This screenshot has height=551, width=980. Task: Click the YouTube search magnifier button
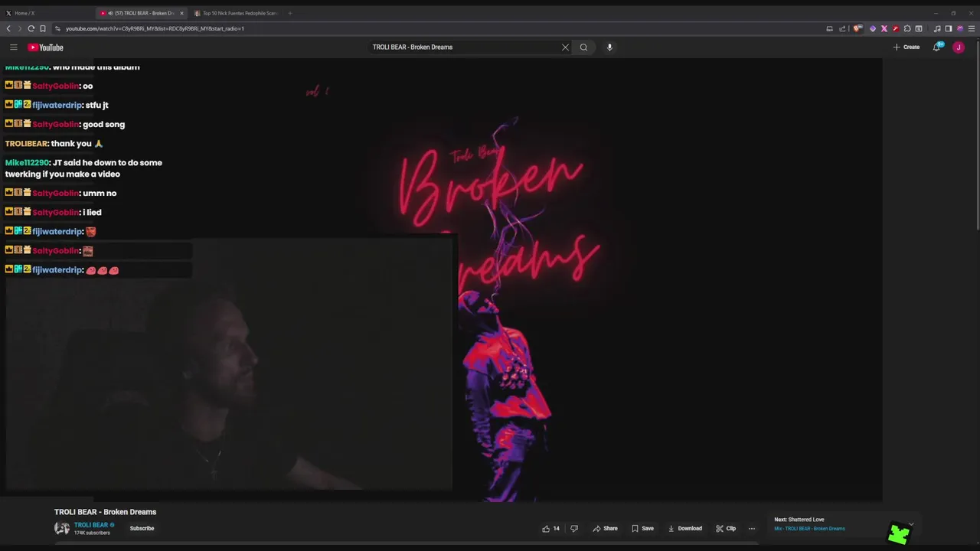coord(583,47)
